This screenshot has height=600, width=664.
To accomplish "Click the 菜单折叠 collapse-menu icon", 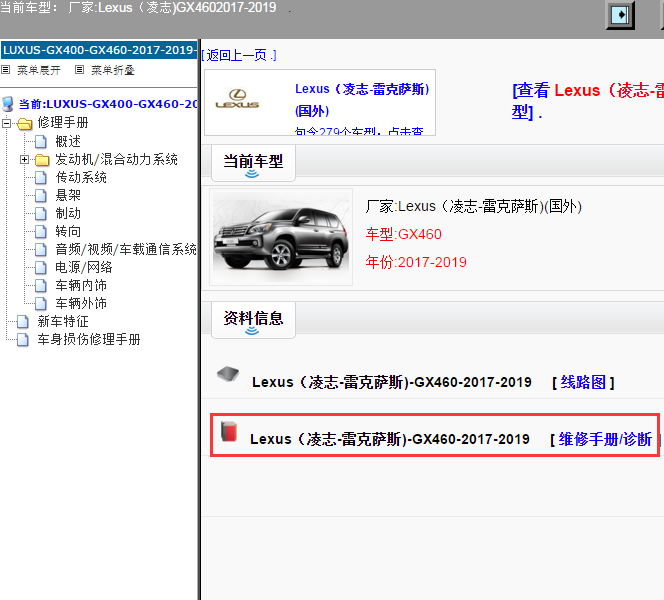I will click(79, 69).
